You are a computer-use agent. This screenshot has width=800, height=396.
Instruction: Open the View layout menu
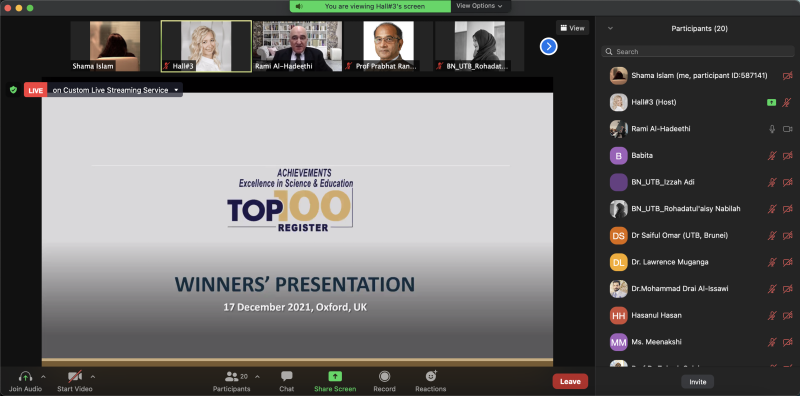point(572,28)
